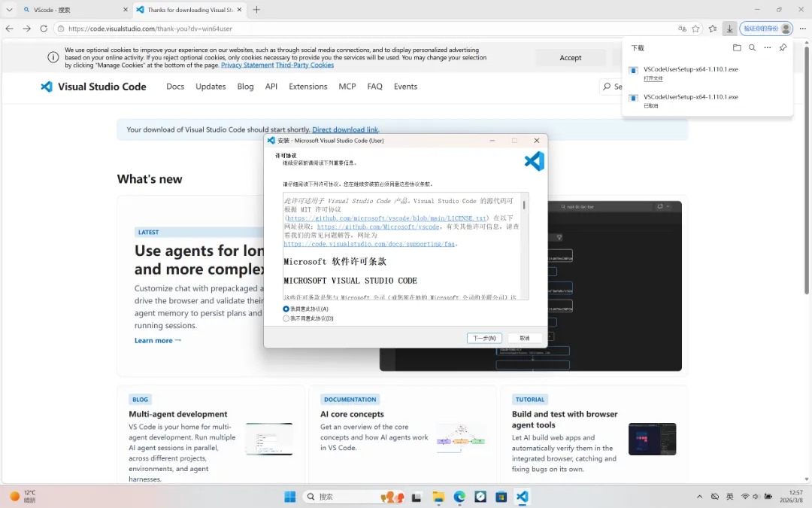The image size is (812, 508).
Task: Select the VS Code installer taskbar icon
Action: (x=522, y=497)
